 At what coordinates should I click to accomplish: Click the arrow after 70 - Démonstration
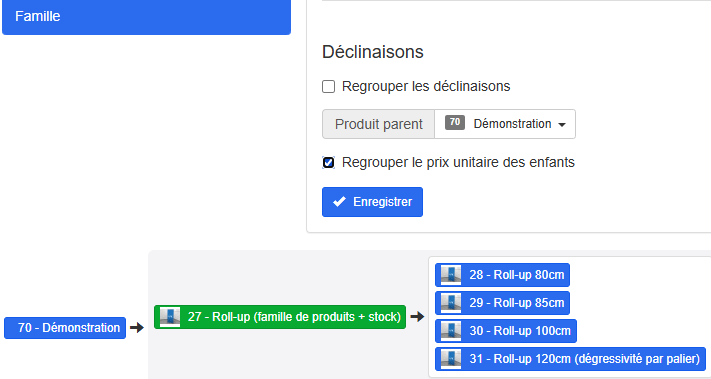[137, 327]
